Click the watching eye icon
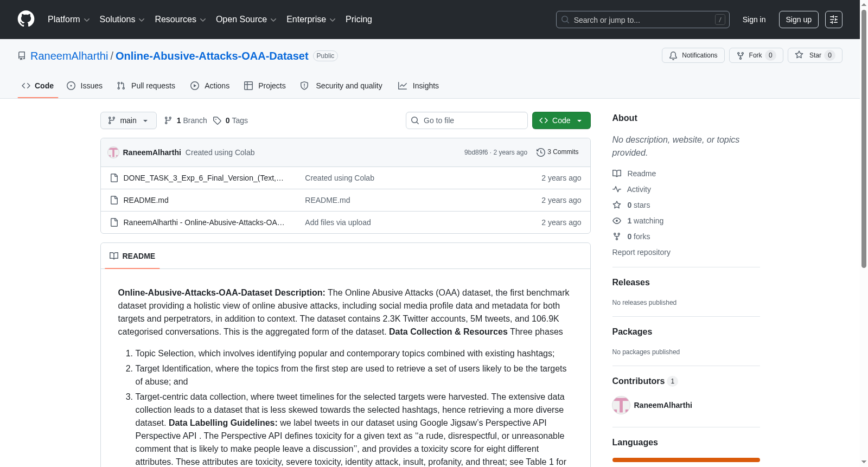The width and height of the screenshot is (868, 467). (617, 221)
